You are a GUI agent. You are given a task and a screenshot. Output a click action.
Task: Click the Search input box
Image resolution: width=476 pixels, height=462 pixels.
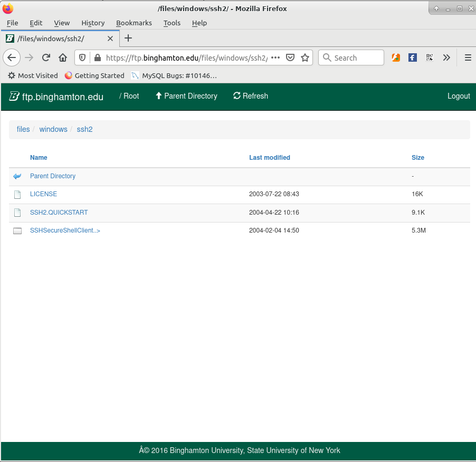pyautogui.click(x=351, y=57)
